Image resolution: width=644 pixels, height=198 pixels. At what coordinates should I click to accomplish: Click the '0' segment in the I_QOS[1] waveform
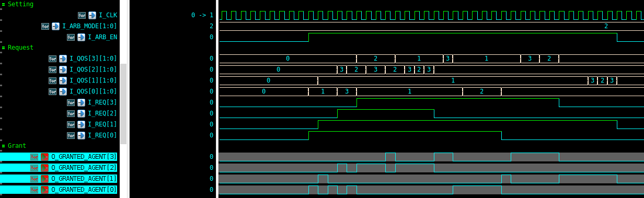click(268, 80)
